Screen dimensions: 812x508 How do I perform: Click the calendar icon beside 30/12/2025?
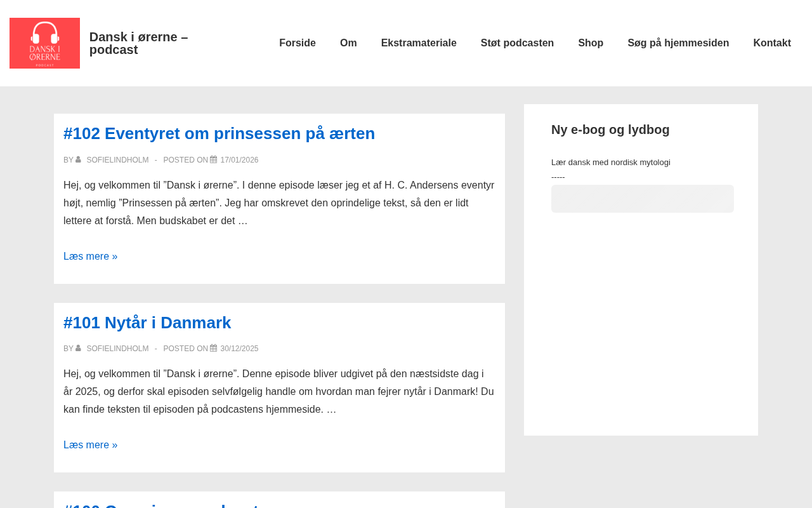214,348
